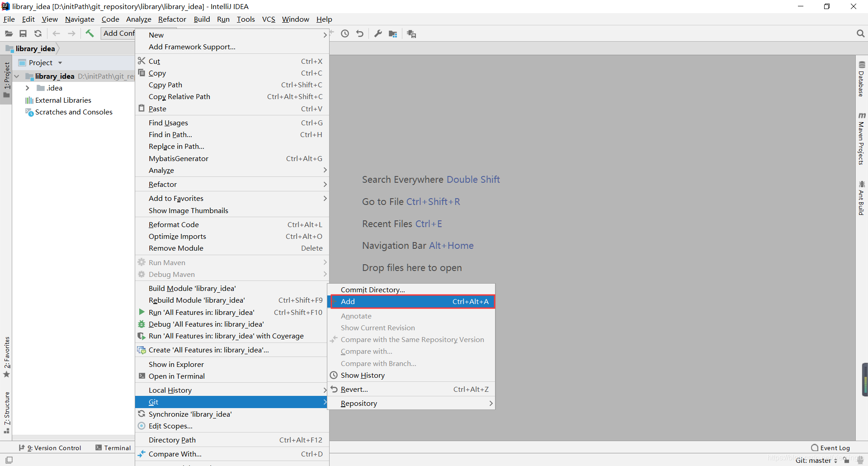The image size is (868, 466).
Task: Click Copy in context menu
Action: click(232, 73)
